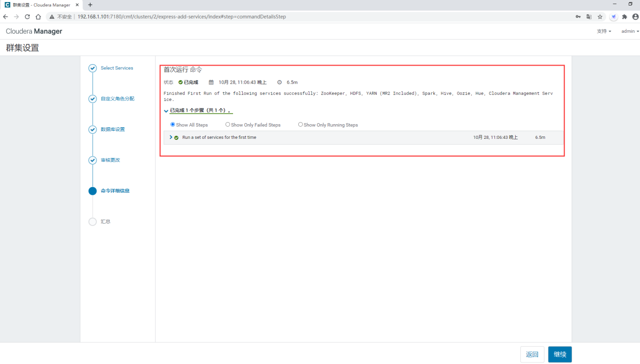Click the calendar icon beside the date
Image resolution: width=640 pixels, height=364 pixels.
(211, 82)
